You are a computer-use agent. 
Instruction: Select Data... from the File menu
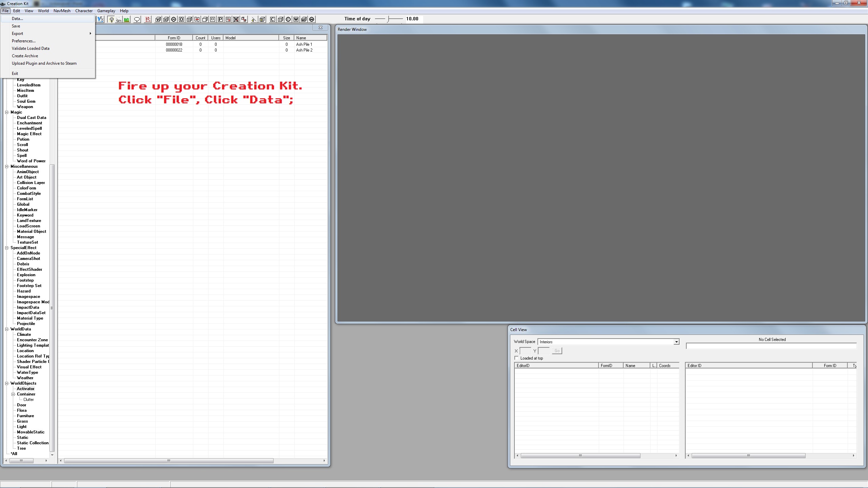tap(17, 19)
